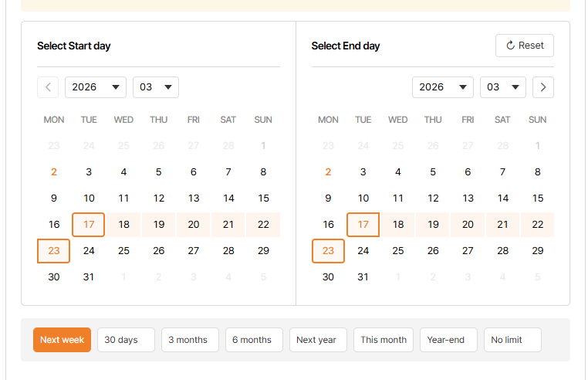Select the No limit option
The height and width of the screenshot is (380, 588).
click(512, 340)
